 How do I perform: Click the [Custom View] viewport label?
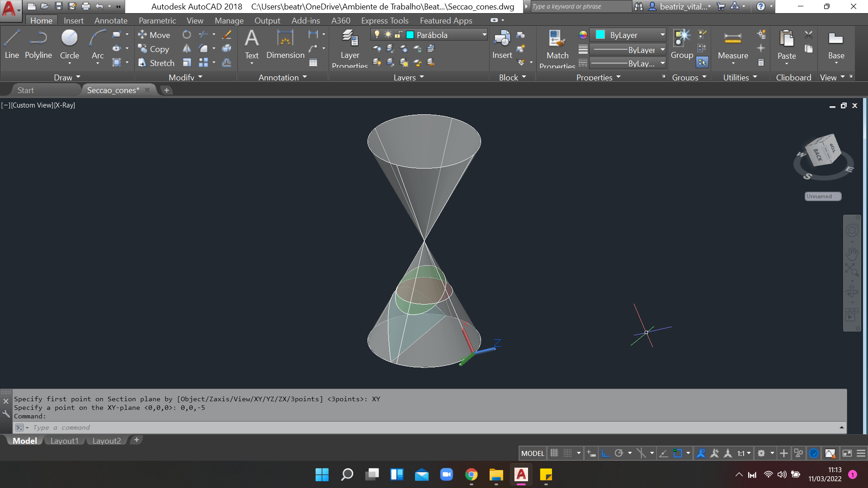pos(32,105)
